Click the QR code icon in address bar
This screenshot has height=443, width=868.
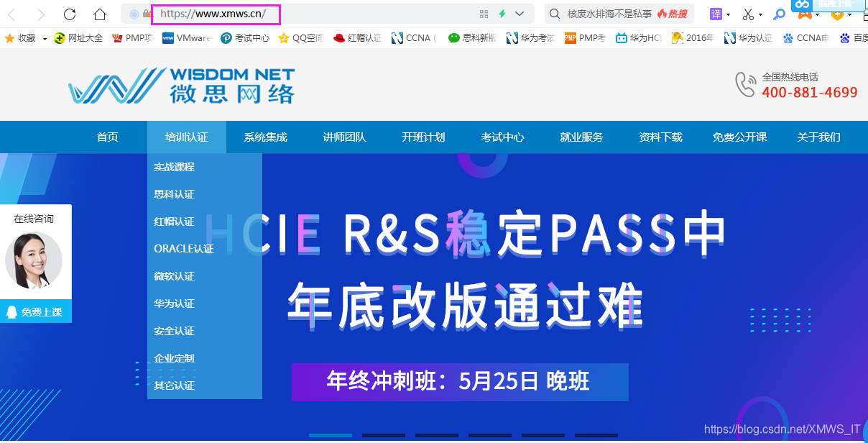click(484, 14)
